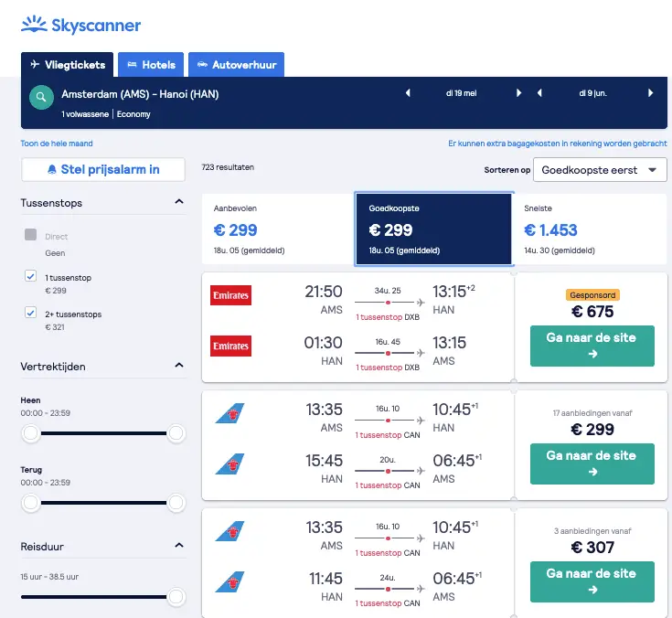Toggle the disabled Direct checkbox
672x618 pixels.
click(x=30, y=234)
